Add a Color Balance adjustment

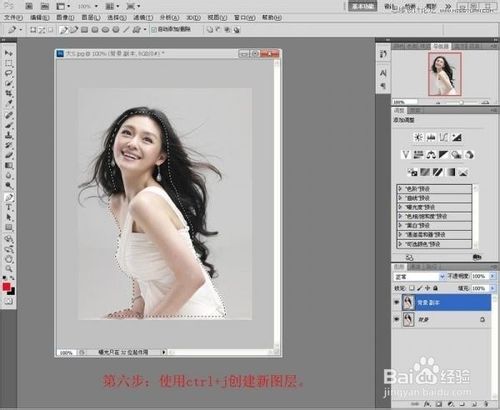[x=431, y=155]
